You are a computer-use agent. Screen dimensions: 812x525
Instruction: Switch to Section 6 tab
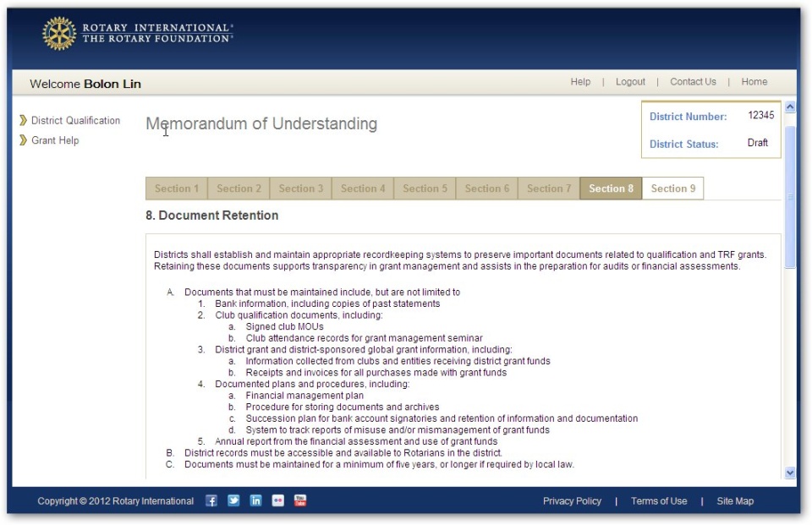[487, 189]
